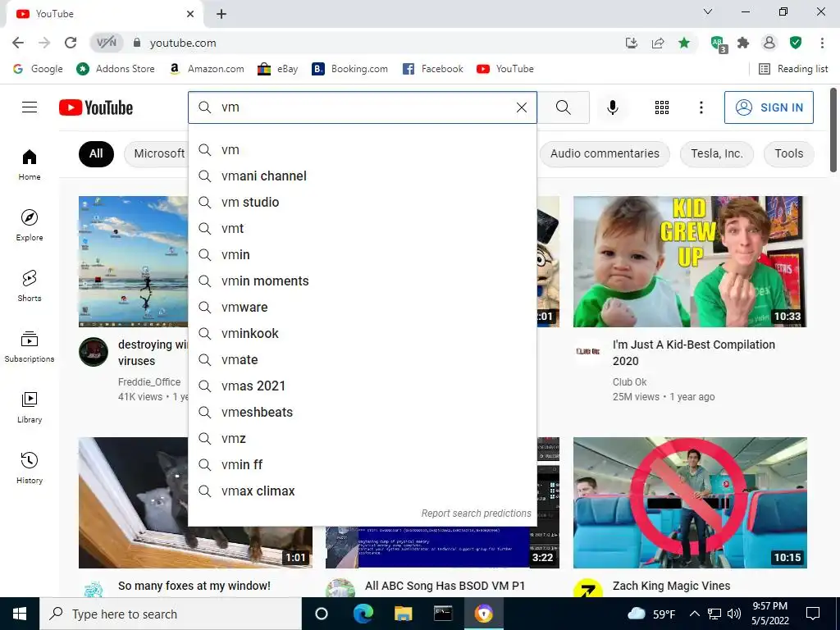Open Amazon.com bookmark
840x630 pixels.
206,69
